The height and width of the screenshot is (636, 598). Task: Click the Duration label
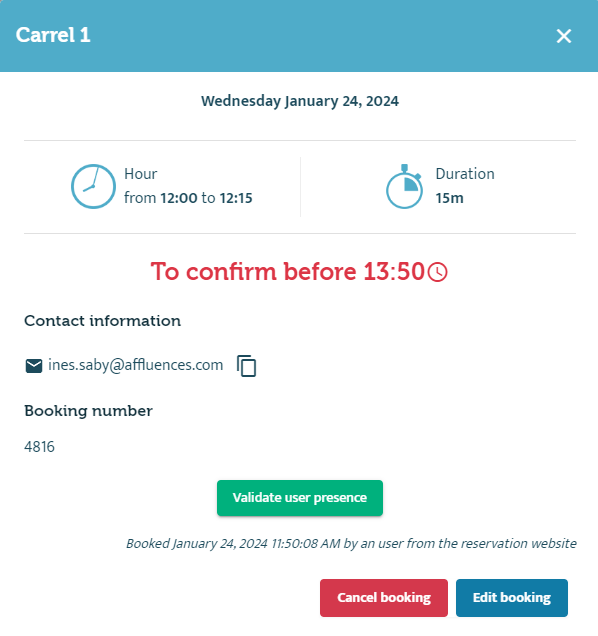click(x=465, y=174)
